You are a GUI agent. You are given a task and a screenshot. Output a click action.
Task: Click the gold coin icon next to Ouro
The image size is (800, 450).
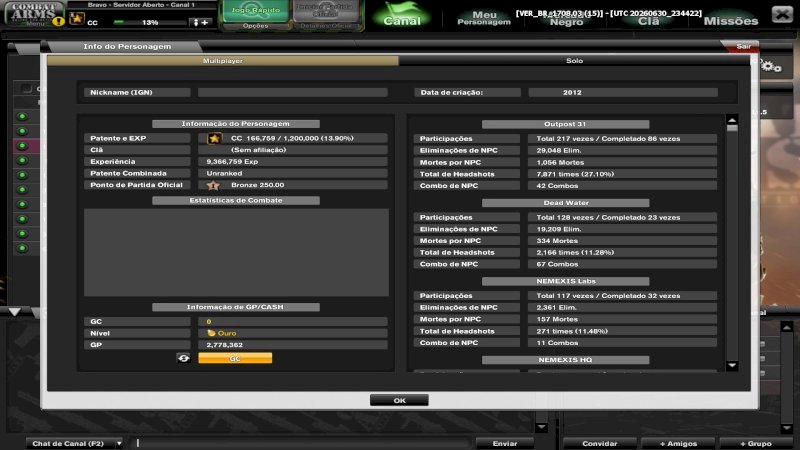tap(211, 333)
